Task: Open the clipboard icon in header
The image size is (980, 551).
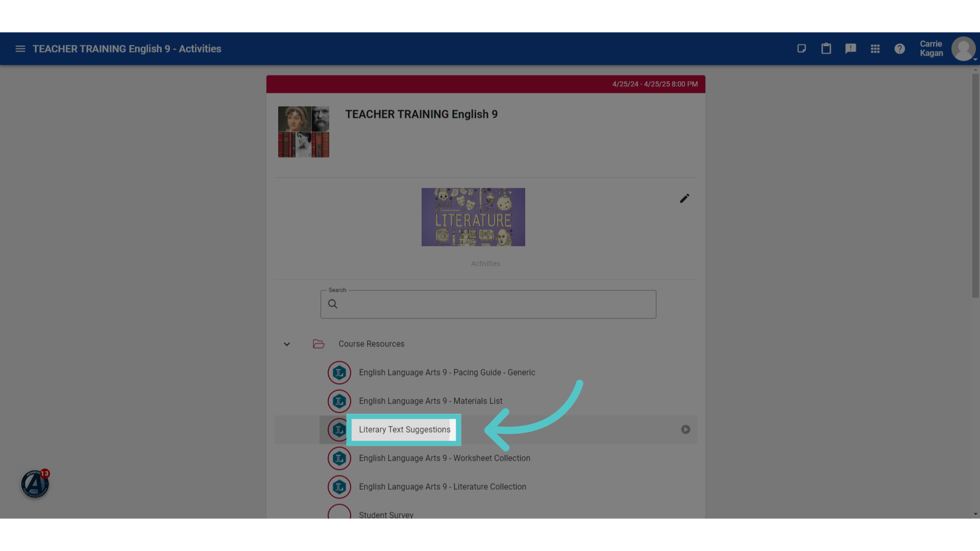Action: click(x=826, y=48)
